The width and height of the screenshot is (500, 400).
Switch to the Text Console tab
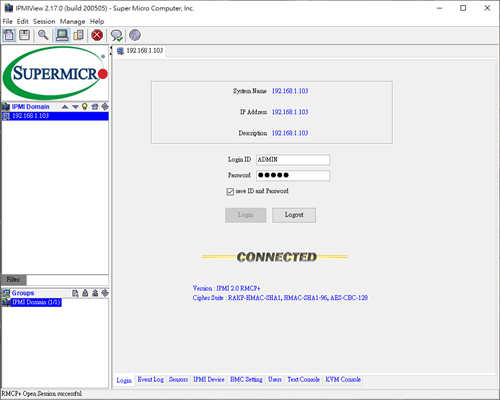tap(303, 379)
